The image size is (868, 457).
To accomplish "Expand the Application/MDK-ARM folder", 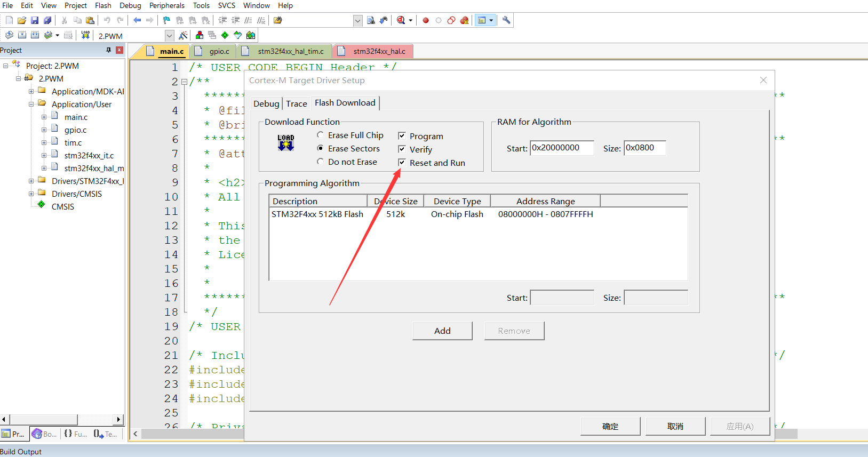I will click(31, 91).
